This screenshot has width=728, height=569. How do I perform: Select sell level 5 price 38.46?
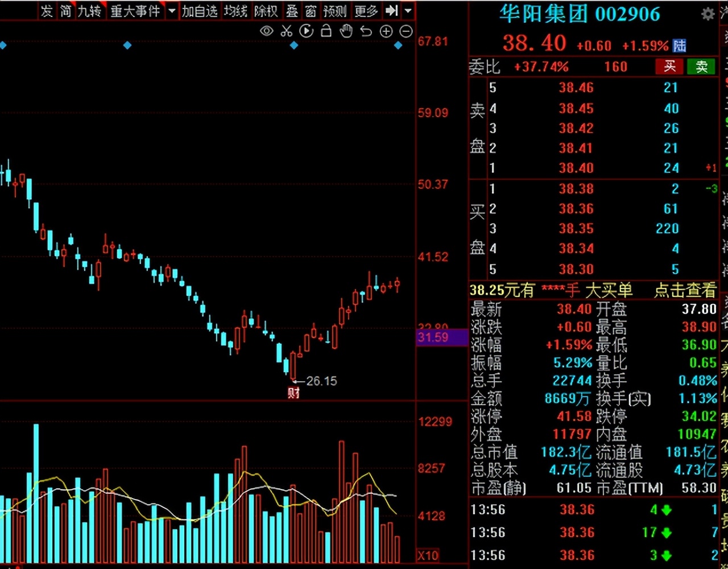[576, 88]
